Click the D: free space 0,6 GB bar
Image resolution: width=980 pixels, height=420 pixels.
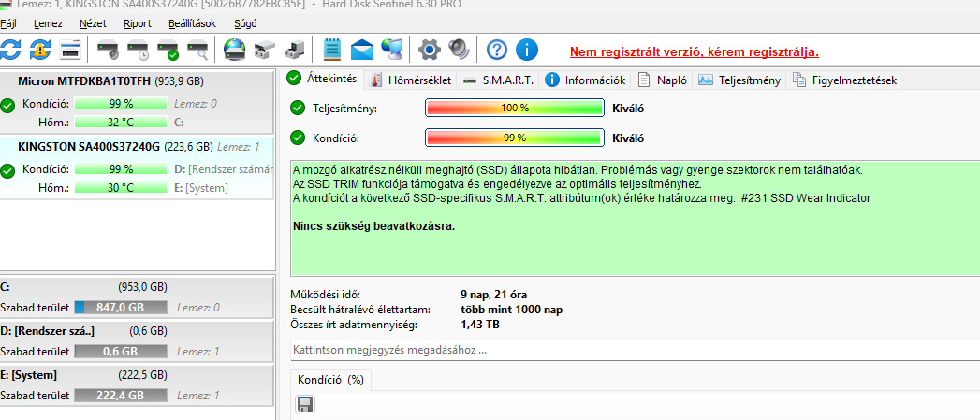(121, 352)
